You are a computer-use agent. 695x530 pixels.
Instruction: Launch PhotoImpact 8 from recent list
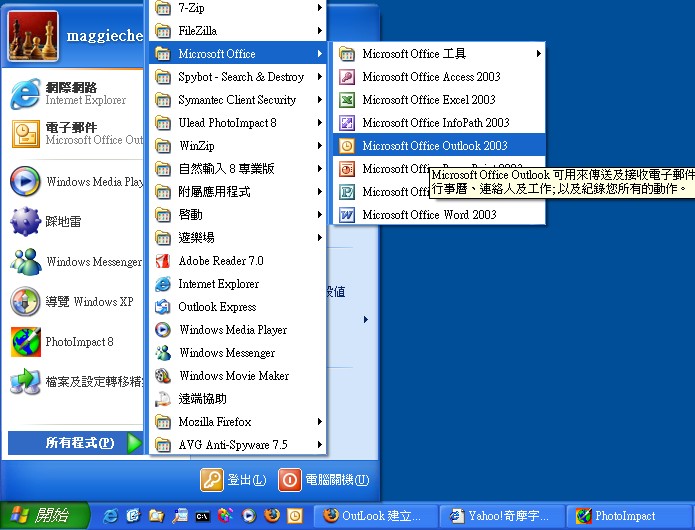(x=74, y=342)
